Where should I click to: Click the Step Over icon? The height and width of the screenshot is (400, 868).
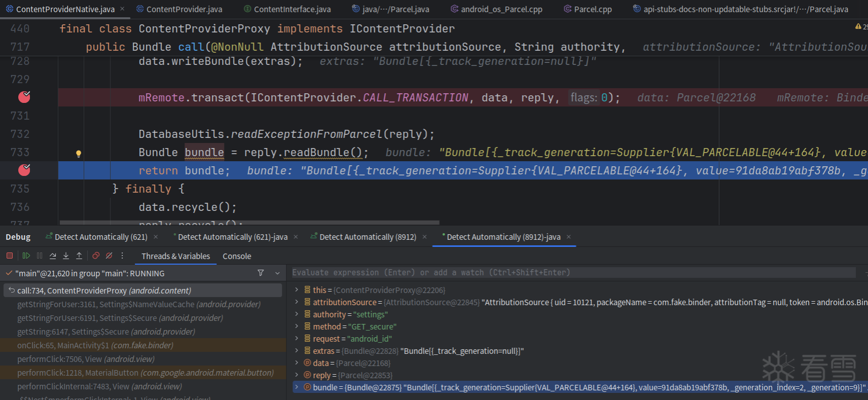[x=53, y=256]
